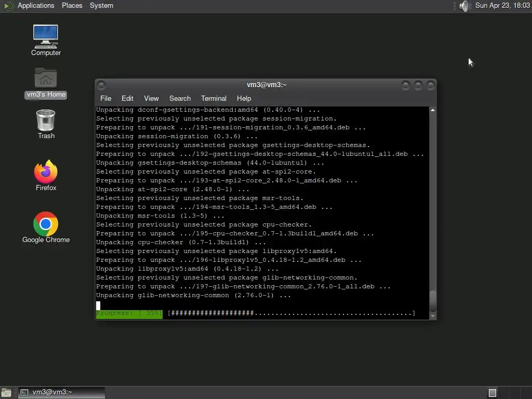This screenshot has width=532, height=399.
Task: Minimize the terminal window
Action: (405, 85)
